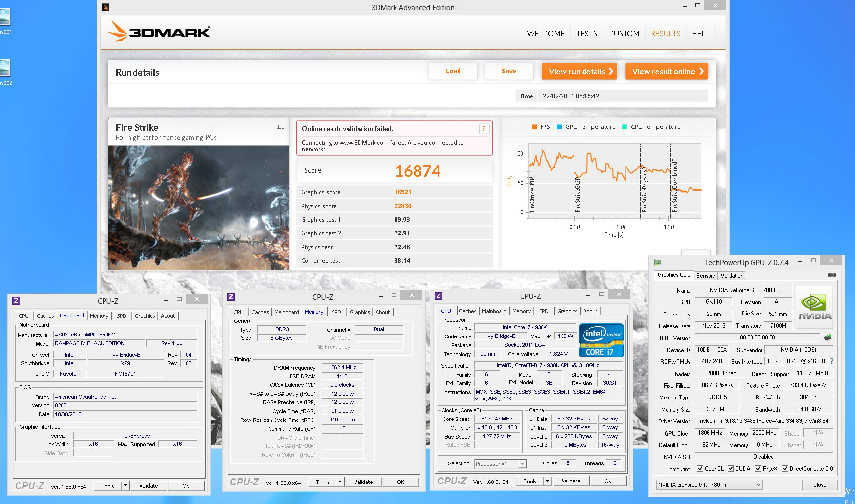Click View run details button
This screenshot has width=855, height=504.
click(x=580, y=71)
